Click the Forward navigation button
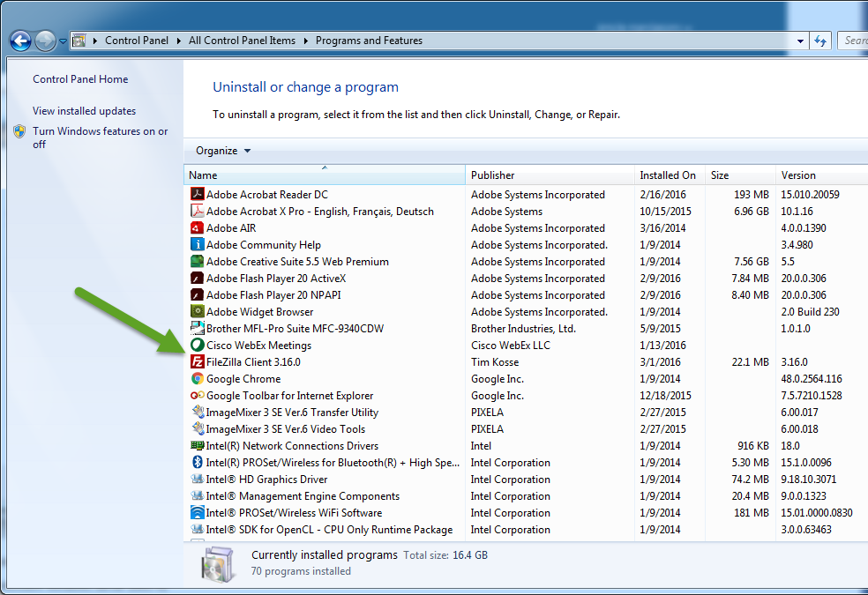 (x=45, y=41)
